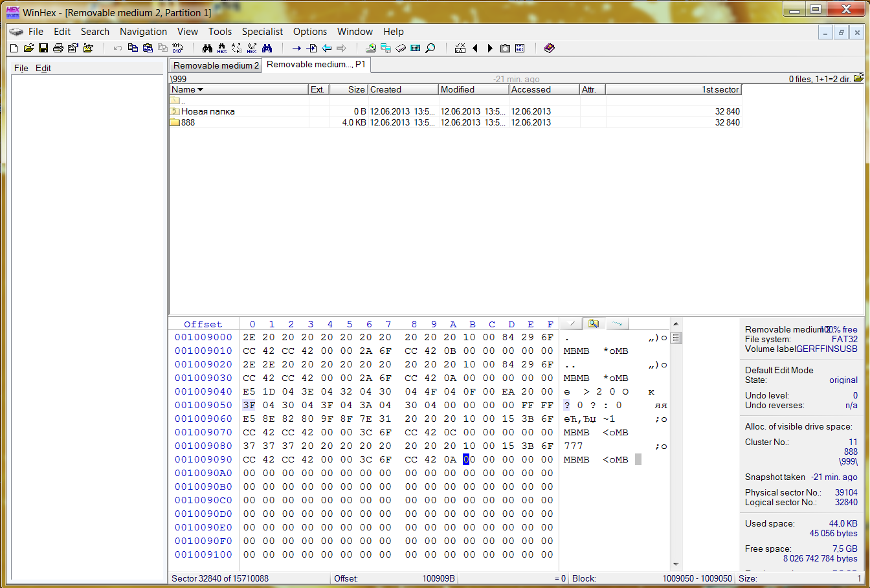The image size is (870, 588).
Task: Click the next position black triangle icon
Action: [490, 48]
